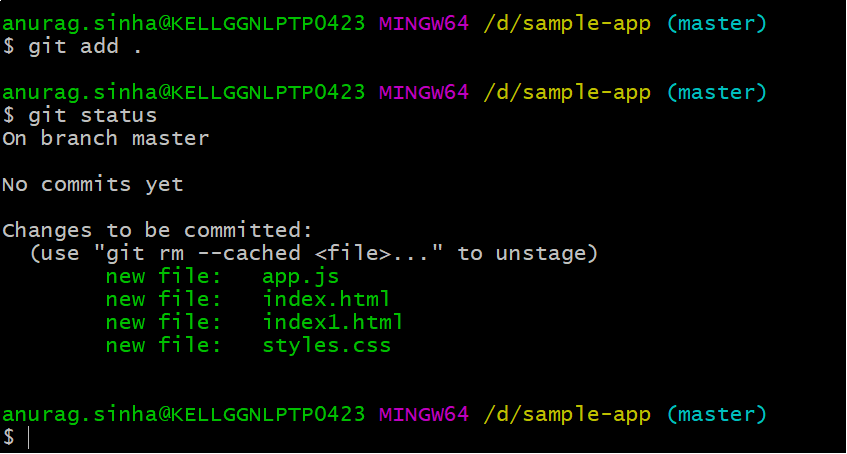This screenshot has width=847, height=454.
Task: Click the index.html staged filename
Action: coord(326,299)
